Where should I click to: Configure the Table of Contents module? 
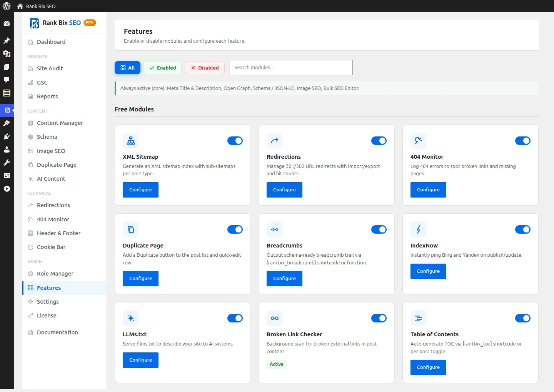tap(428, 367)
